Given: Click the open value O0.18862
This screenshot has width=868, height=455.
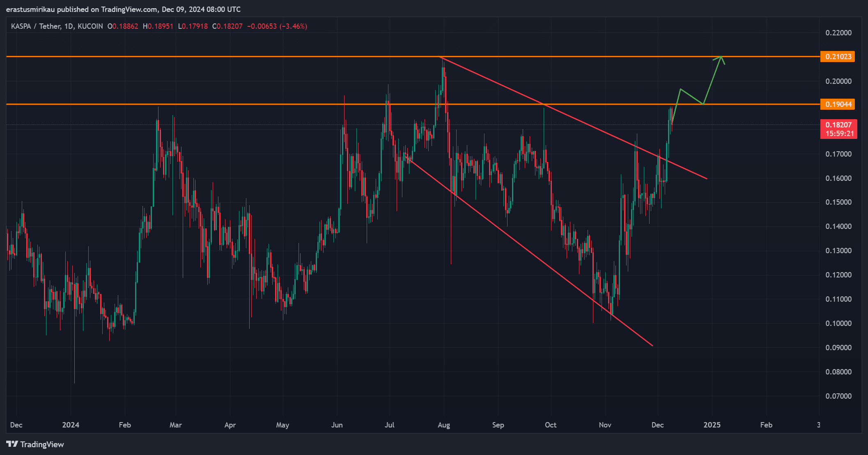Looking at the screenshot, I should pyautogui.click(x=123, y=26).
